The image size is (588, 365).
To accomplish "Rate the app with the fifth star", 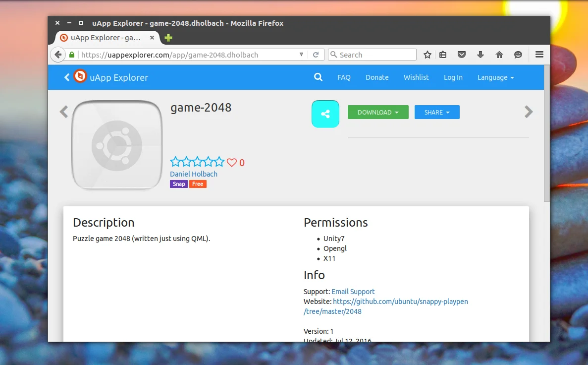I will point(219,162).
